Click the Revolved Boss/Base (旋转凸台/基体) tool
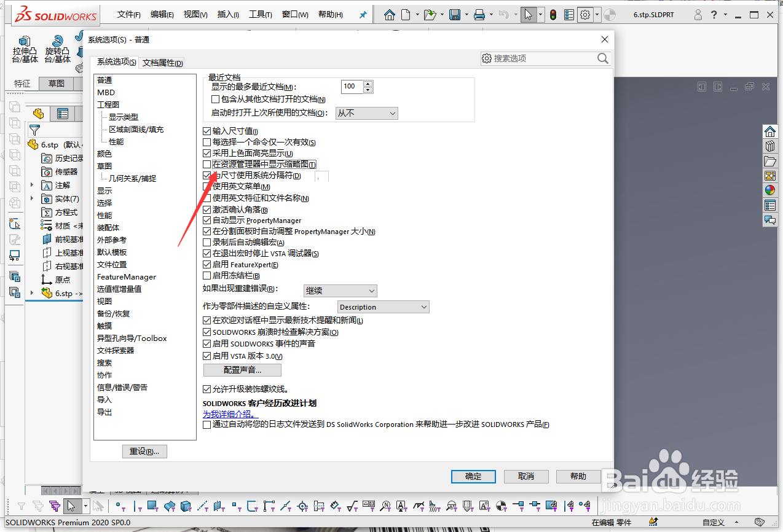 (58, 50)
